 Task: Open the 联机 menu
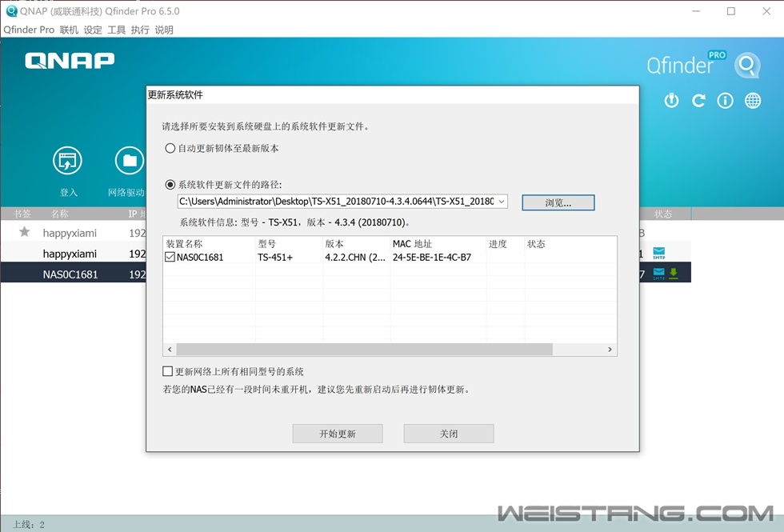click(x=69, y=30)
